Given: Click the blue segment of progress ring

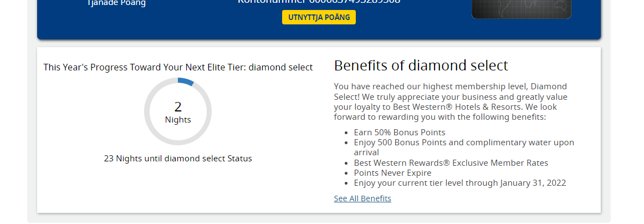Looking at the screenshot, I should [186, 81].
